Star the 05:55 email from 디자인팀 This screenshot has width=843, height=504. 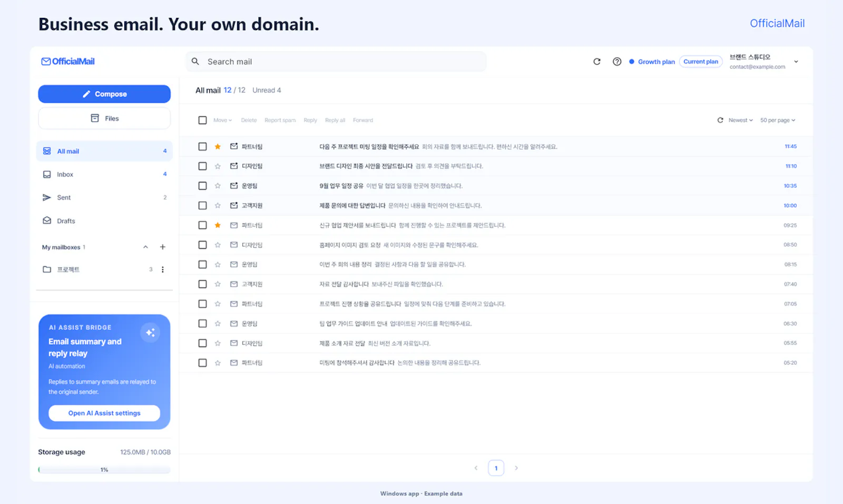218,343
